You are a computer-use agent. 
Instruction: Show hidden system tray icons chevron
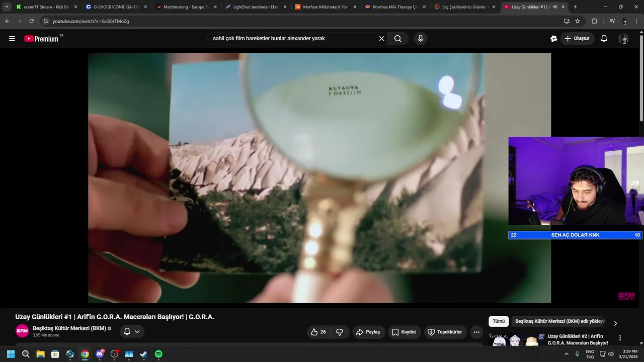tap(567, 354)
